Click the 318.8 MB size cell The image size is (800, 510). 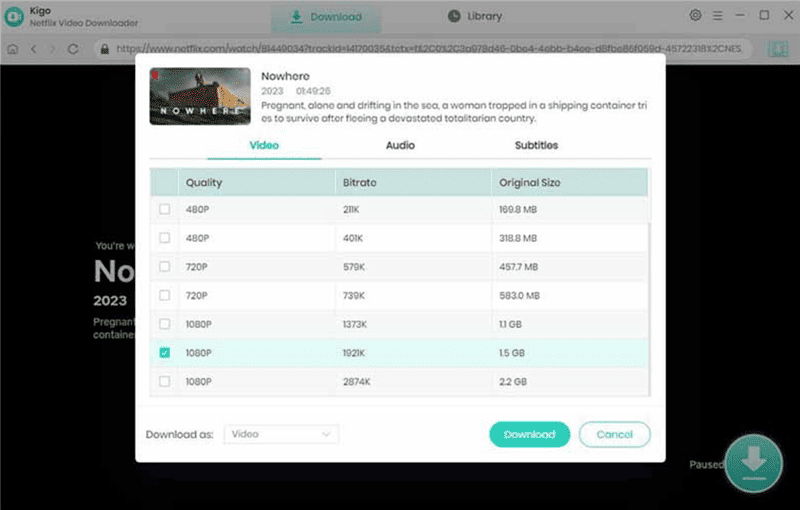(x=518, y=238)
